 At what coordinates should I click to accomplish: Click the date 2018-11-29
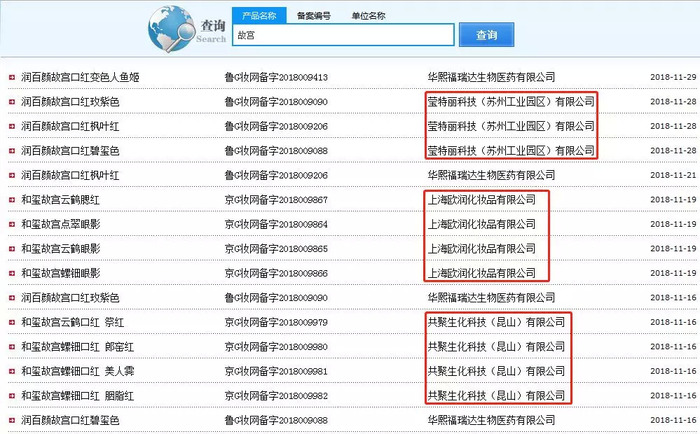pyautogui.click(x=673, y=77)
